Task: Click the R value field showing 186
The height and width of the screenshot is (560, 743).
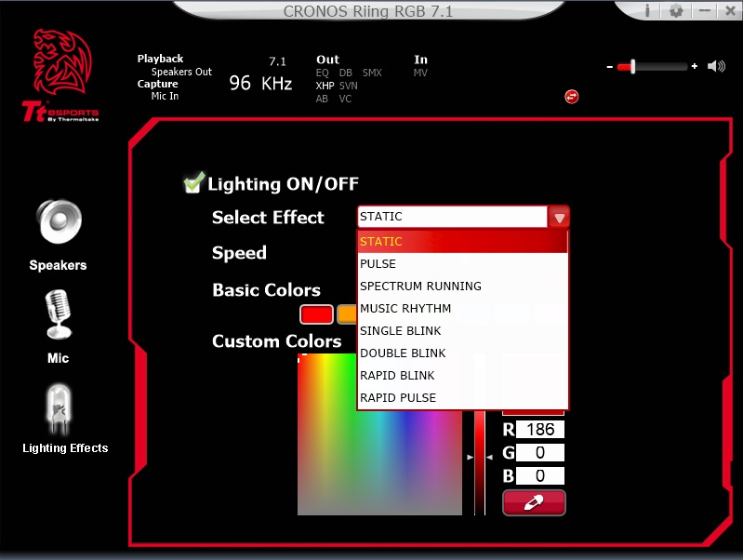Action: (x=539, y=430)
